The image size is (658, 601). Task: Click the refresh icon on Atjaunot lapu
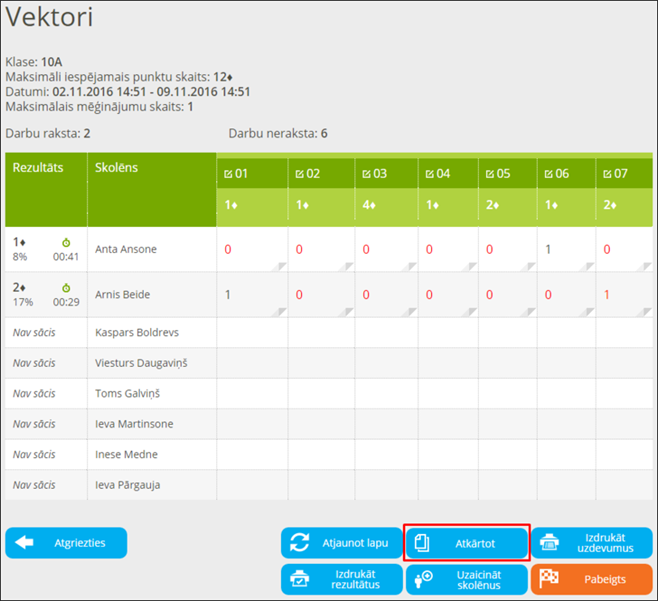click(x=300, y=544)
